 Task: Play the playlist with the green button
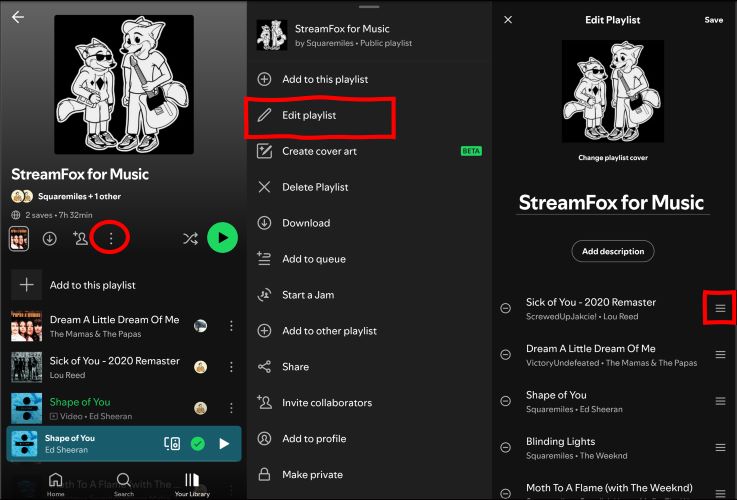[222, 238]
